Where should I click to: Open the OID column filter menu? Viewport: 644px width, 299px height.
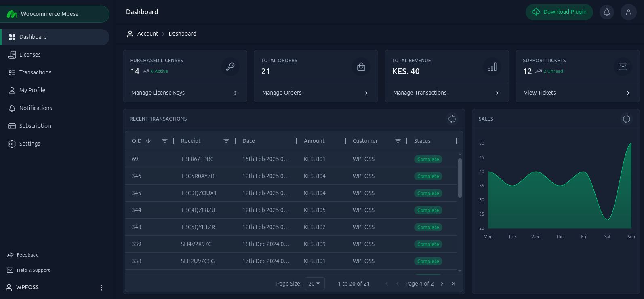[165, 141]
